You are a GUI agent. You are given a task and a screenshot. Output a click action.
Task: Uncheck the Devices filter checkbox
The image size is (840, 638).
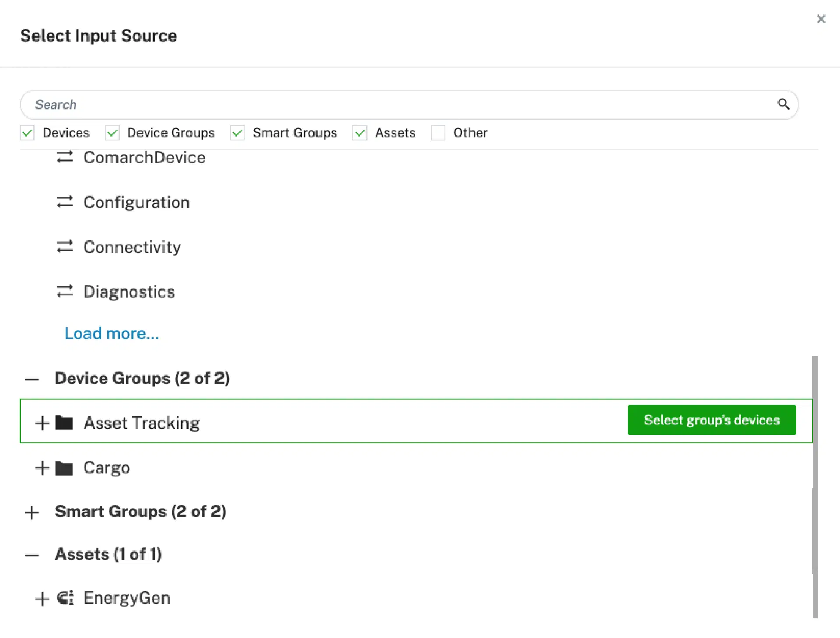27,133
